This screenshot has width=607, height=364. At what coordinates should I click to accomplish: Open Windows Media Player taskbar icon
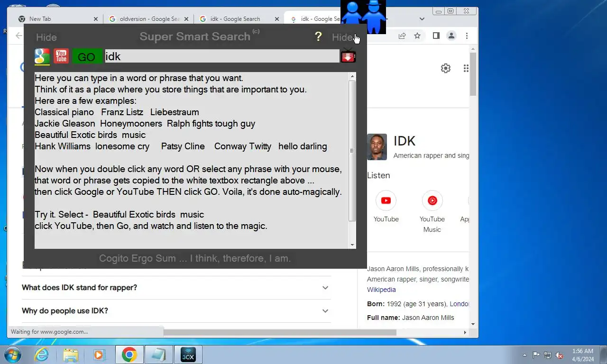click(x=99, y=355)
